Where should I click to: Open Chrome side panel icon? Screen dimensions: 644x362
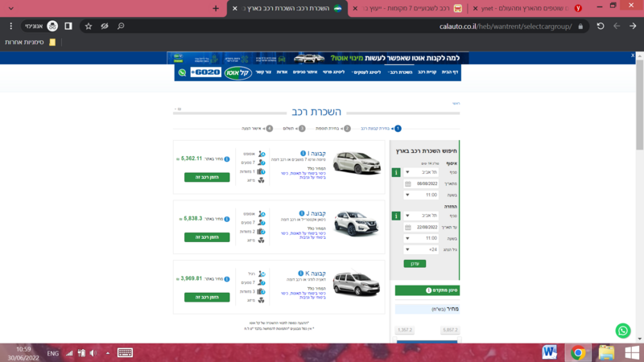(x=68, y=27)
